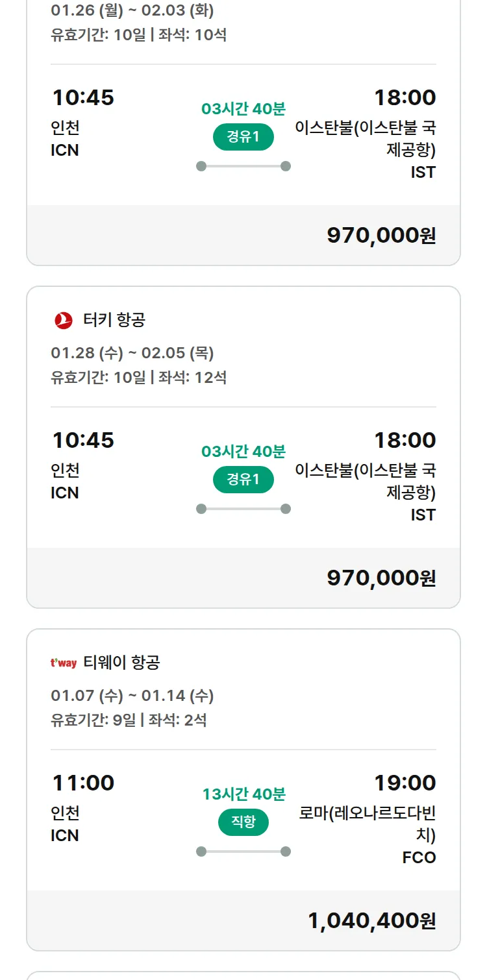Open the 터키 항공 airline name

point(114,320)
